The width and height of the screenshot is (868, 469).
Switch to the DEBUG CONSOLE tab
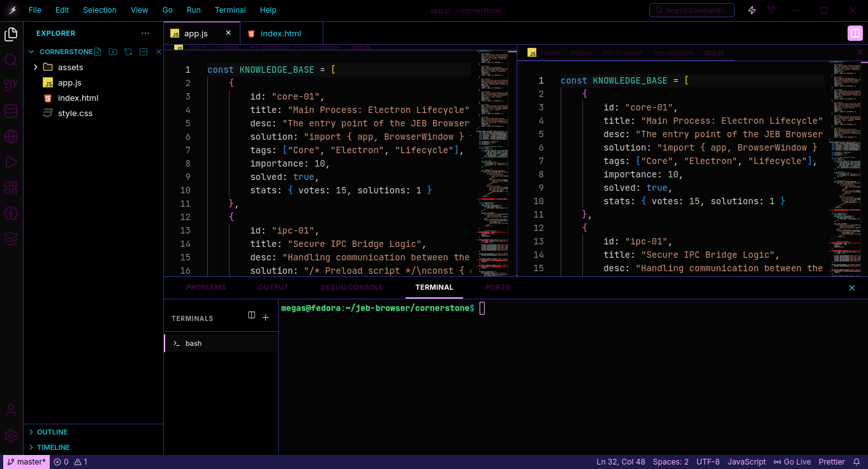click(x=352, y=287)
